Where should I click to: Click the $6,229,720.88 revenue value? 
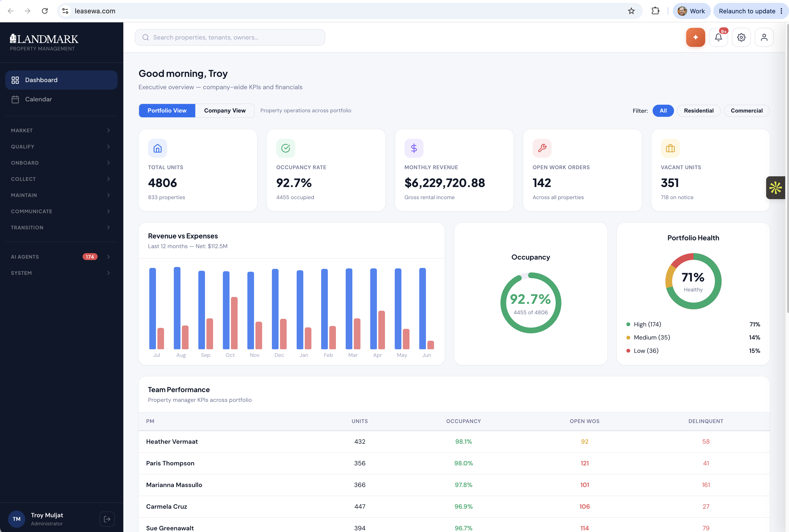[x=444, y=183]
